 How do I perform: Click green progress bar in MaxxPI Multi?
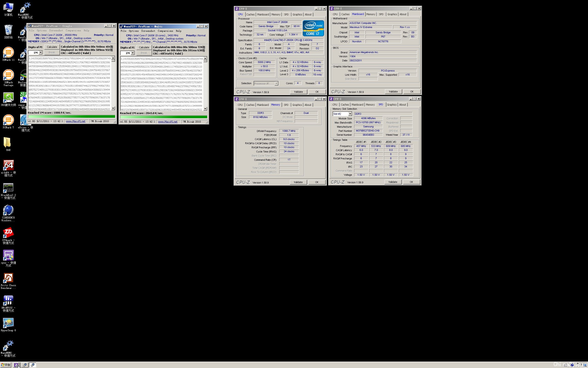click(x=164, y=117)
